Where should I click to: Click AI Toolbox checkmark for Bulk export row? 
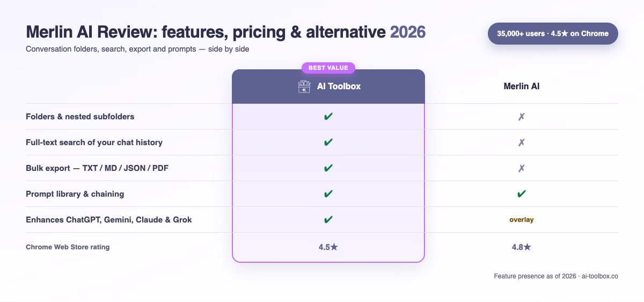coord(328,168)
